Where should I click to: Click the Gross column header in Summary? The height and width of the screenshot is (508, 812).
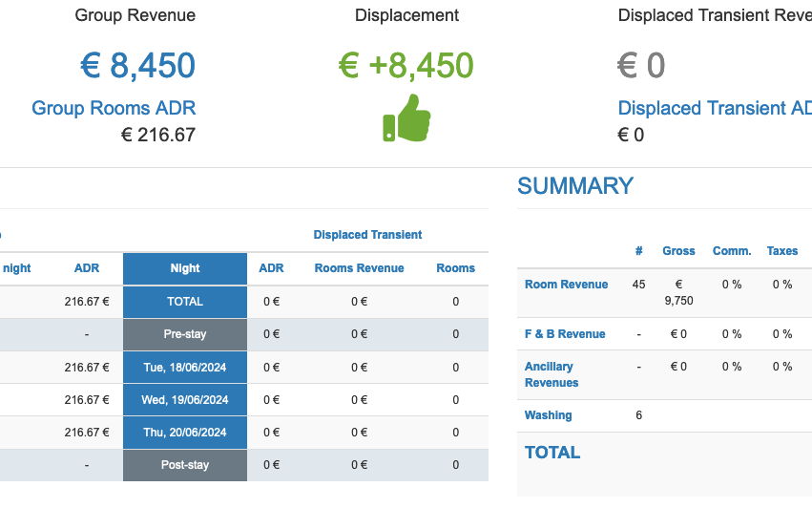pos(678,251)
